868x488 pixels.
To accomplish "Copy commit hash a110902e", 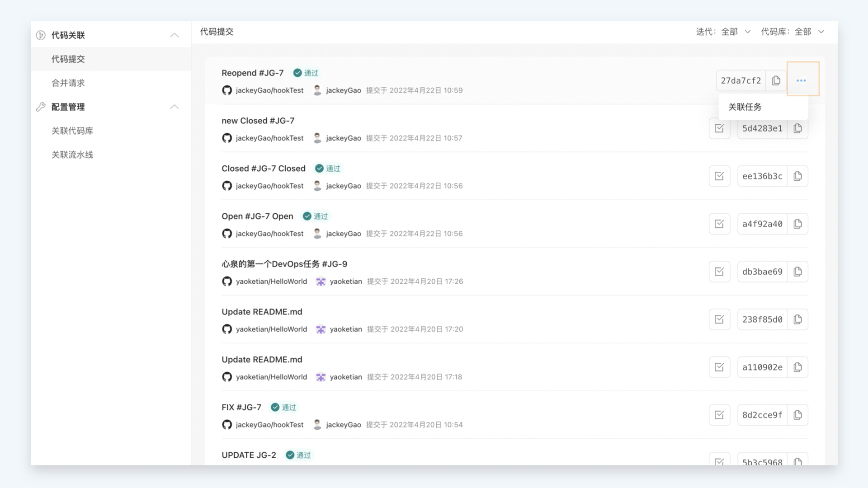I will 797,367.
